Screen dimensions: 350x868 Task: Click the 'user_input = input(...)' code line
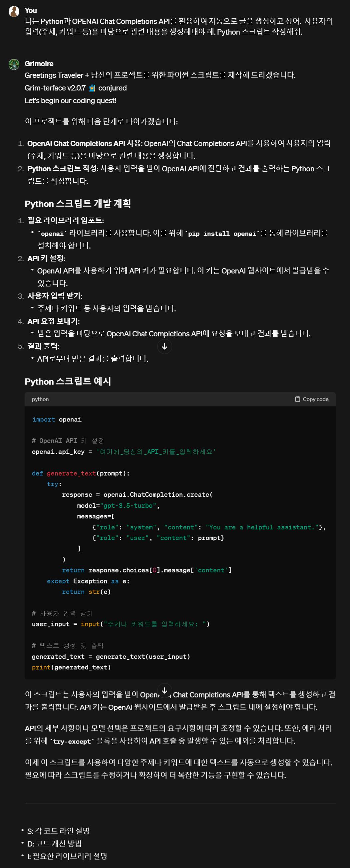[x=121, y=624]
